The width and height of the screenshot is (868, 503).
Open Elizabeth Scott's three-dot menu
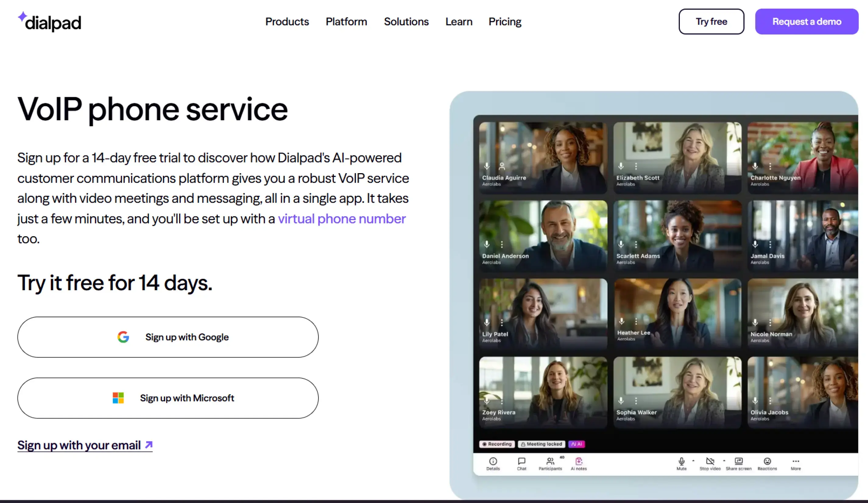click(636, 166)
